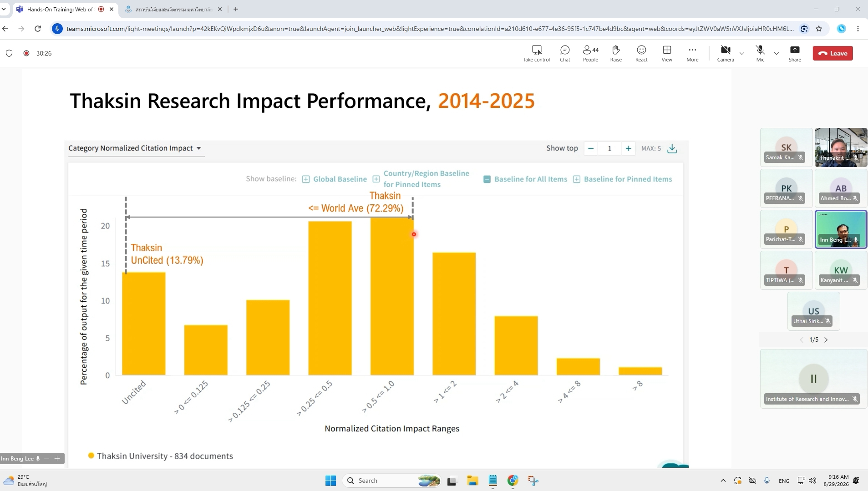Go to next page of participants

point(826,340)
